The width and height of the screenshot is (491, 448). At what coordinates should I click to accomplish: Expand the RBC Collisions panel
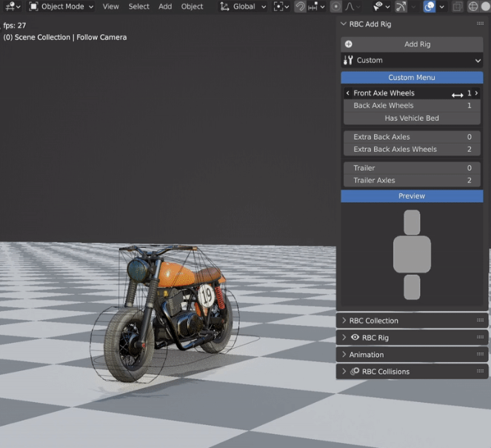[344, 371]
